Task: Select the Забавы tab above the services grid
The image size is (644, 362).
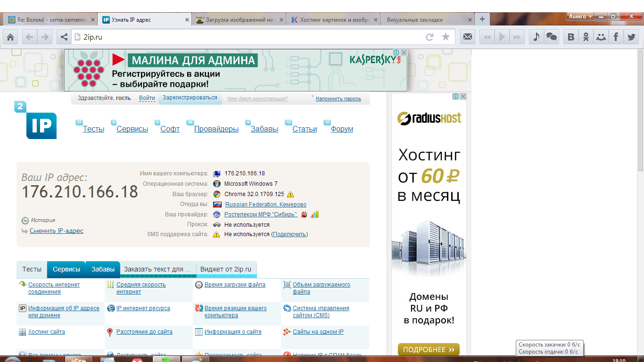Action: (x=103, y=269)
